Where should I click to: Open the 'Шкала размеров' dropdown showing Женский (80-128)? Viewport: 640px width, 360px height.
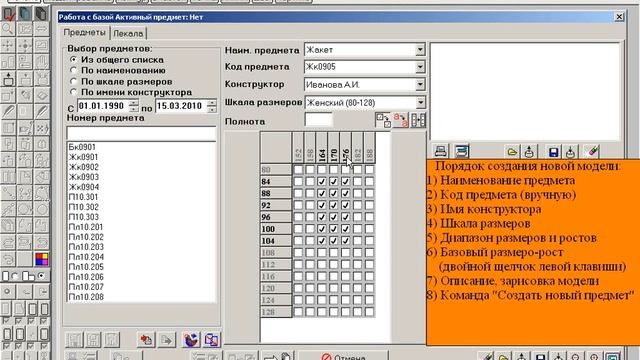(x=420, y=102)
